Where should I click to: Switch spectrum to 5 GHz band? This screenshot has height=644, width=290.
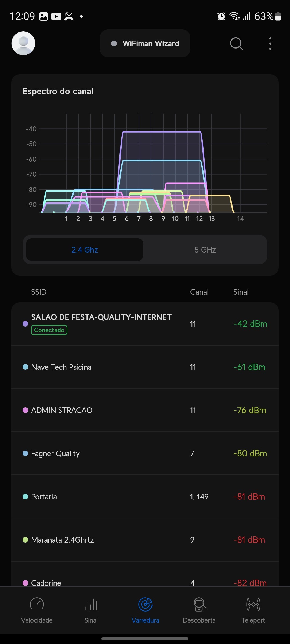pyautogui.click(x=205, y=250)
